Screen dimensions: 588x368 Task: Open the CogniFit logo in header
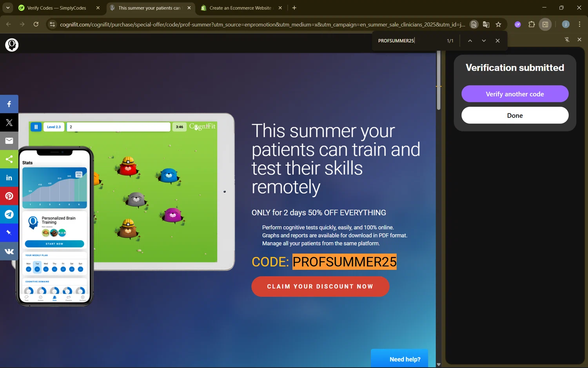(x=12, y=45)
